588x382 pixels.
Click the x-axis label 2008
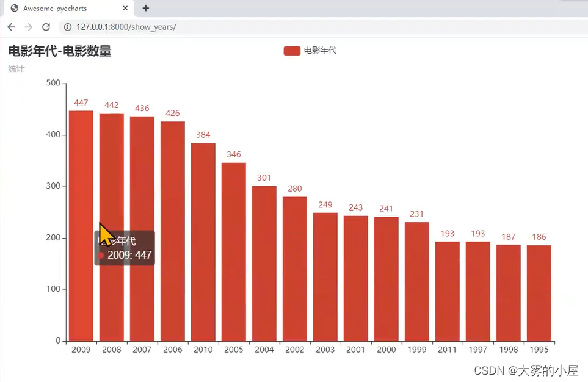pos(111,350)
